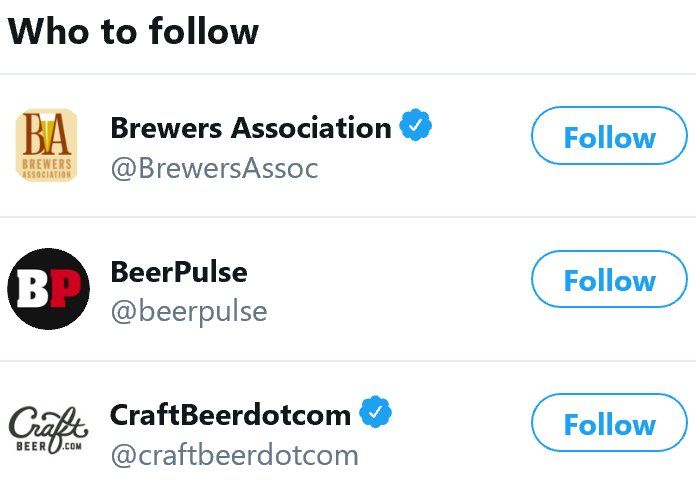Click the BA letters in Brewers logo
Screen dimensions: 696x498
pos(47,131)
